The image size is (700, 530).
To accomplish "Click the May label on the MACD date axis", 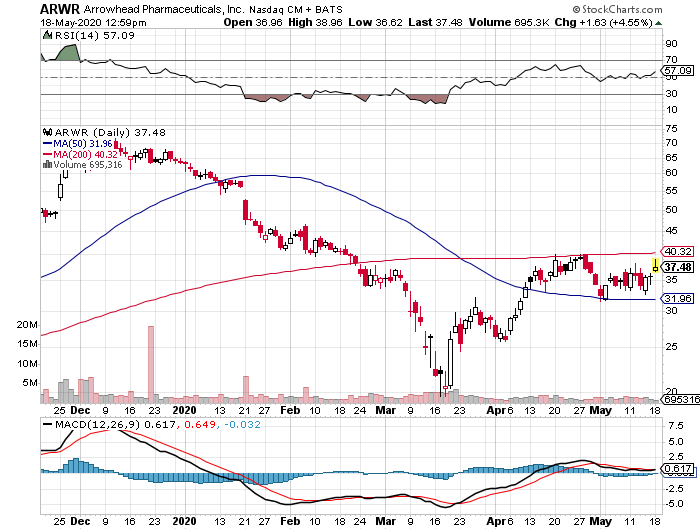I will coord(600,521).
